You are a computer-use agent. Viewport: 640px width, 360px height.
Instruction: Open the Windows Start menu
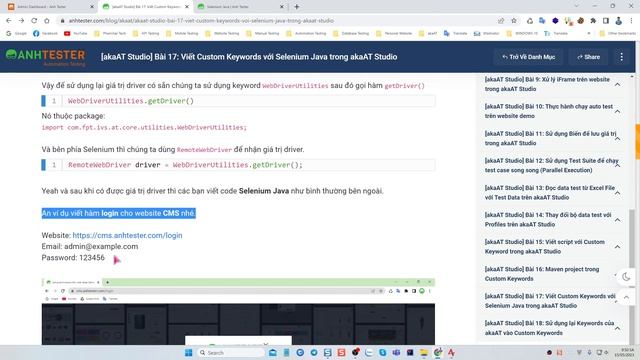(x=188, y=353)
